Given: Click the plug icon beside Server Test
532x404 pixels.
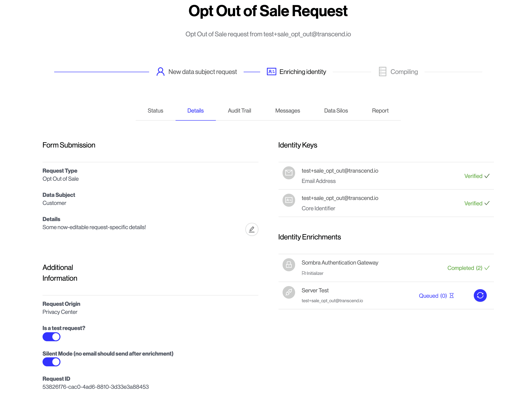Looking at the screenshot, I should tap(289, 292).
